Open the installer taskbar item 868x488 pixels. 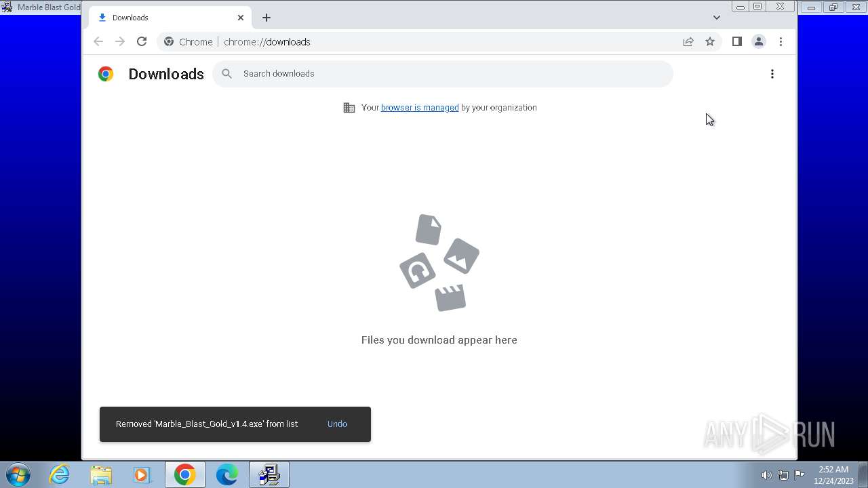pos(269,474)
